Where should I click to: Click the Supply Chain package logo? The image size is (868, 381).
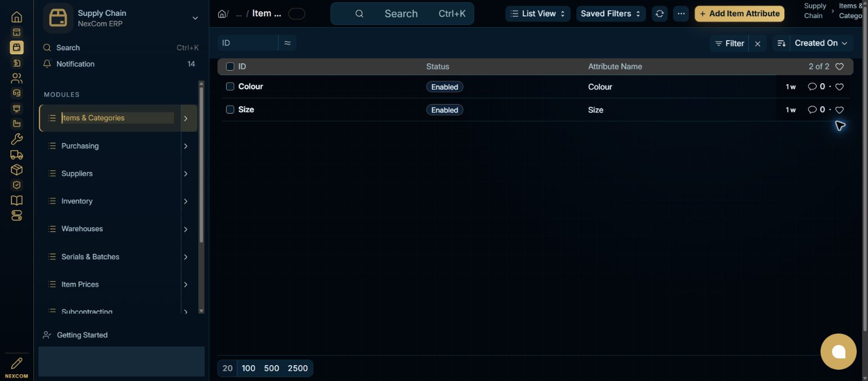[x=58, y=18]
